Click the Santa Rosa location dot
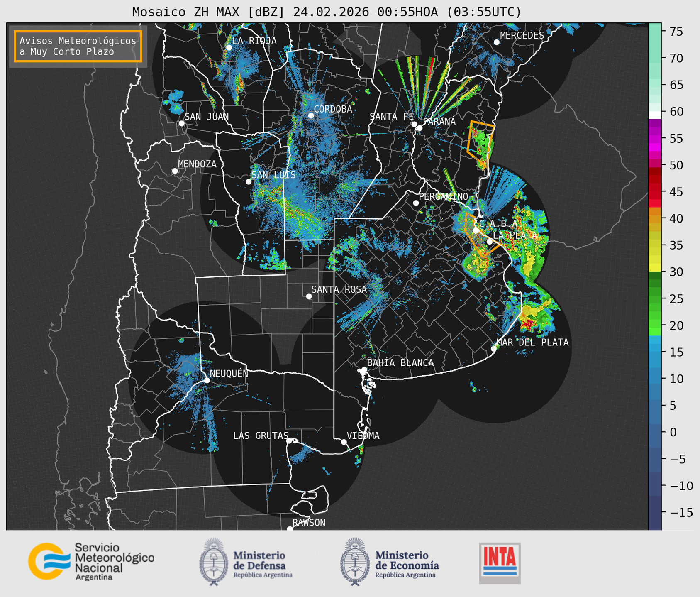700x597 pixels. tap(309, 296)
